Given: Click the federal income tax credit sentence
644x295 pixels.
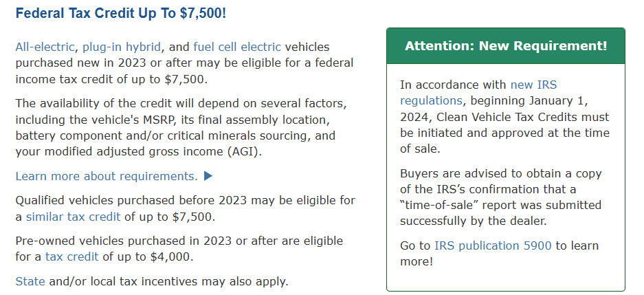Looking at the screenshot, I should click(184, 63).
